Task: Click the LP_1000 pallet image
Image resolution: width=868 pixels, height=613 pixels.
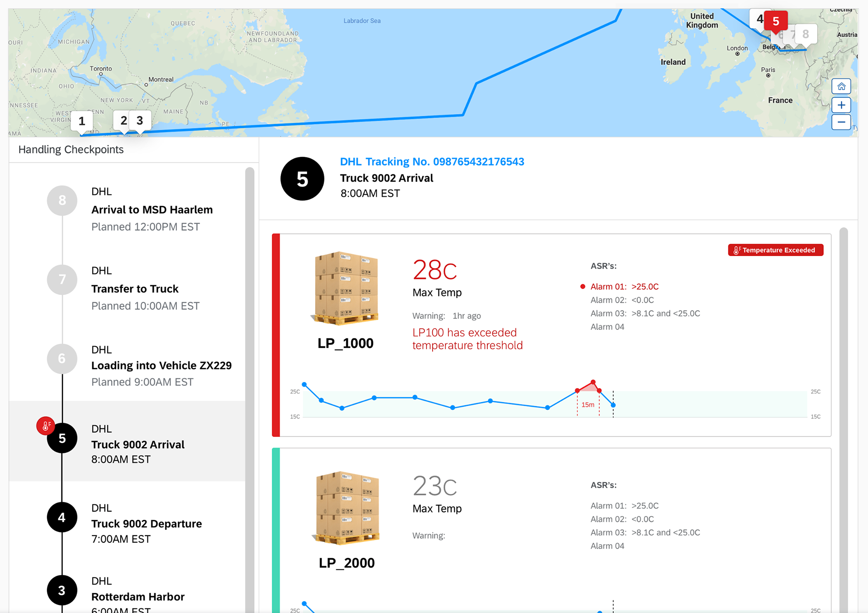Action: pyautogui.click(x=345, y=288)
